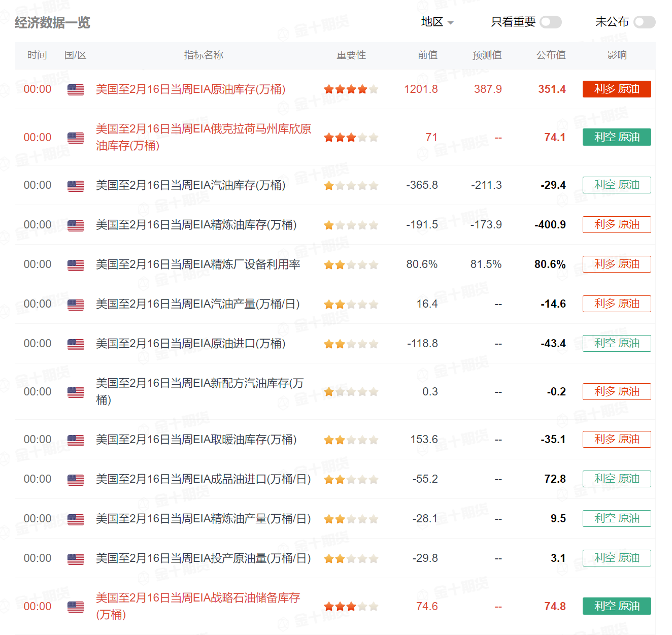Screen dimensions: 672x635
Task: Click the US flag in the EIA原油库存 row
Action: (x=76, y=89)
